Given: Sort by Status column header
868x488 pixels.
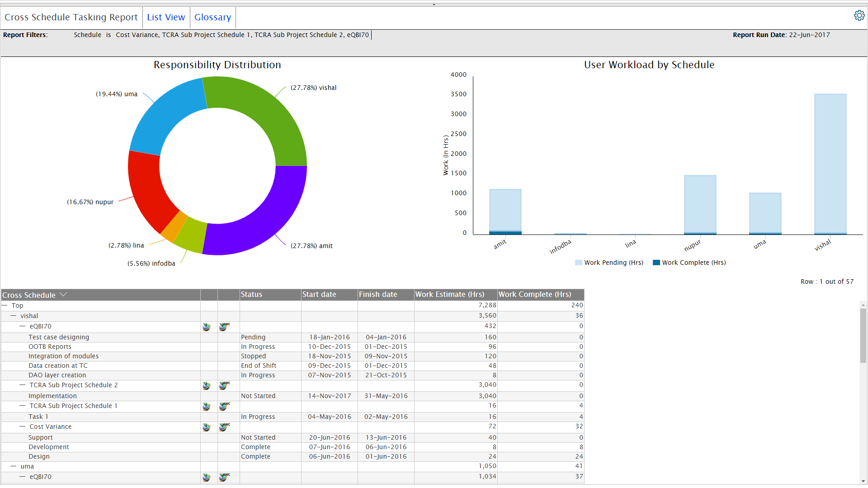Looking at the screenshot, I should pyautogui.click(x=270, y=295).
